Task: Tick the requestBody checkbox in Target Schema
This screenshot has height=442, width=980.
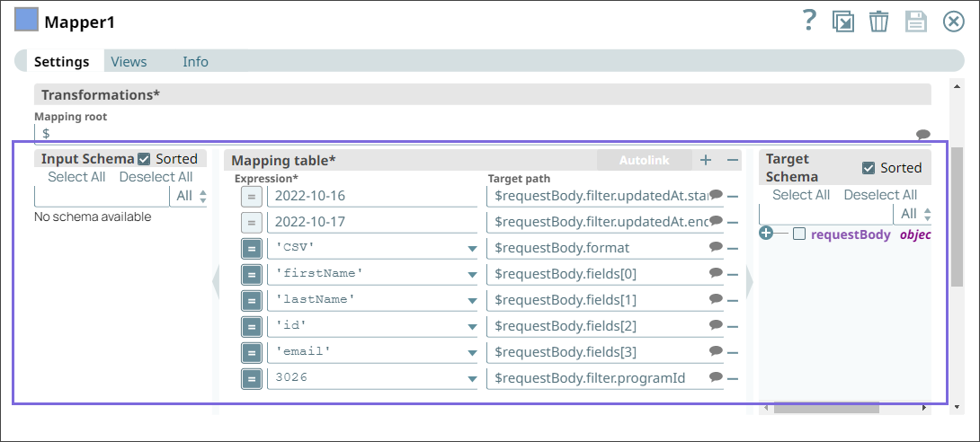Action: tap(798, 234)
